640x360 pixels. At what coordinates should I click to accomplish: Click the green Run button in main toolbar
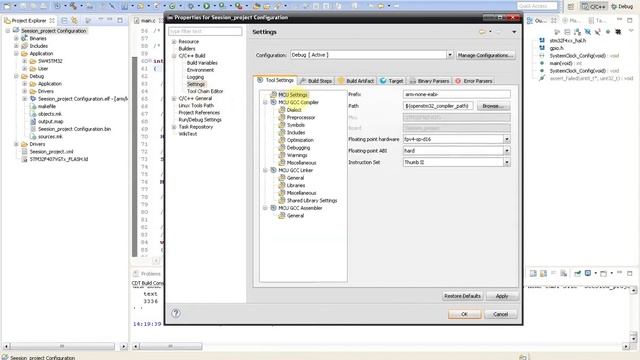click(207, 6)
